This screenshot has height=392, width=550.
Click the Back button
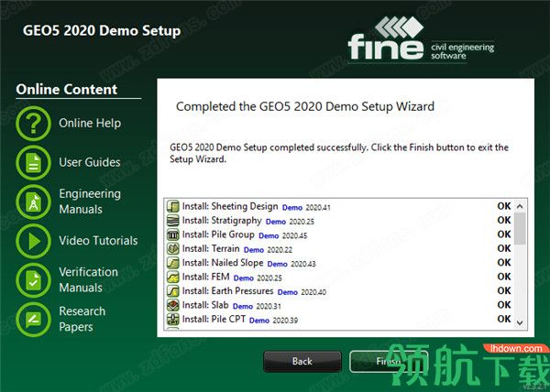[302, 361]
